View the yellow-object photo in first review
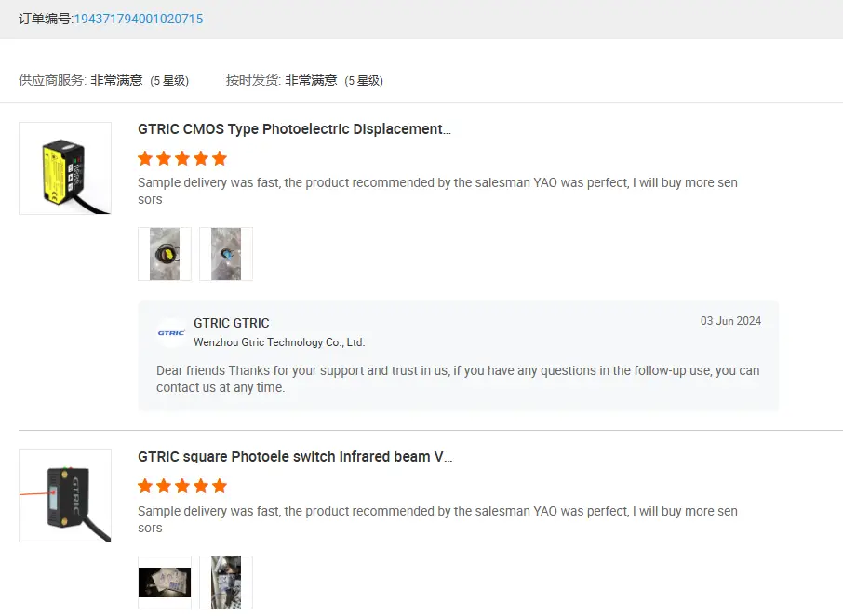Image resolution: width=843 pixels, height=616 pixels. pos(165,254)
